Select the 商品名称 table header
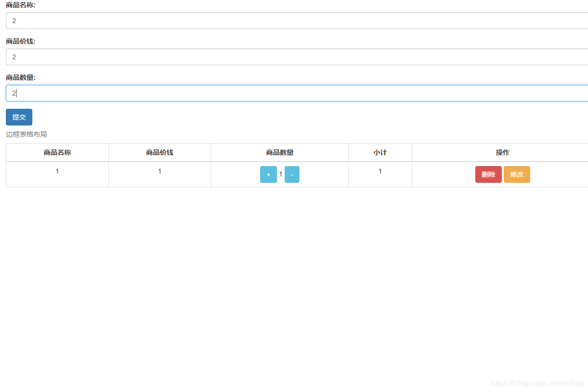Screen dimensions: 588x392 point(57,152)
